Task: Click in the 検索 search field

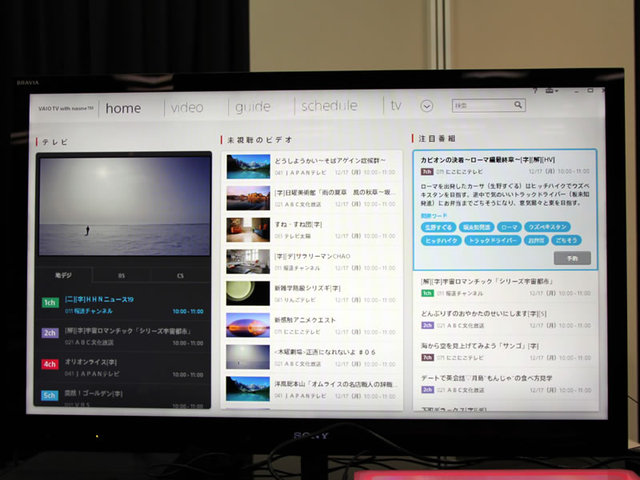Action: pyautogui.click(x=481, y=105)
